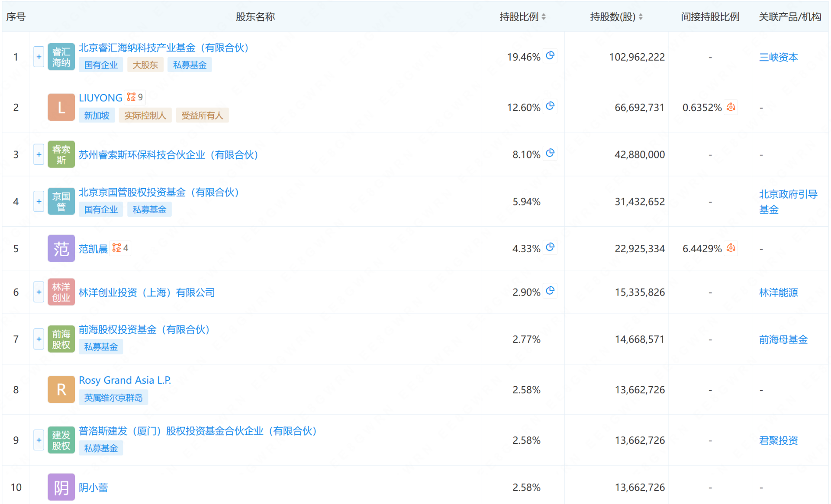Expand 北京京国管股权投资基金 row

click(39, 202)
